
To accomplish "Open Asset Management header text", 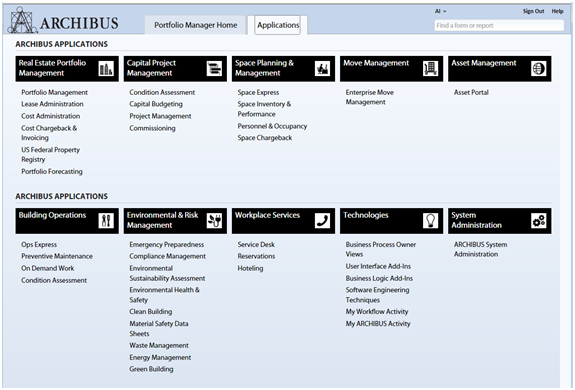I will tap(484, 63).
